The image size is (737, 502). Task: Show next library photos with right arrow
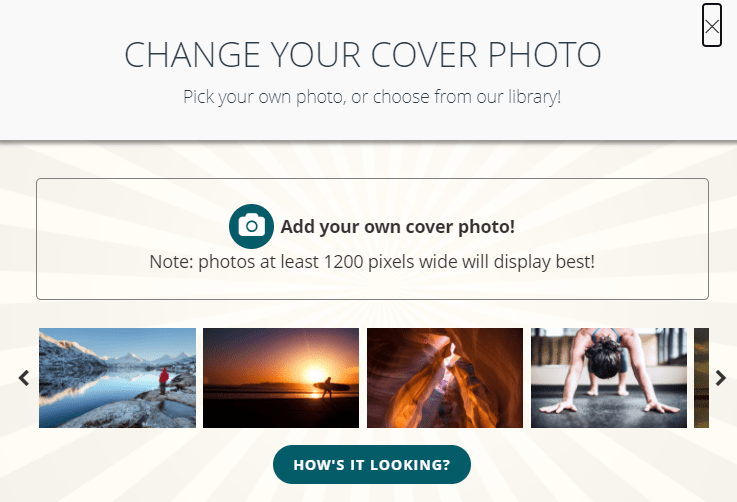coord(721,378)
